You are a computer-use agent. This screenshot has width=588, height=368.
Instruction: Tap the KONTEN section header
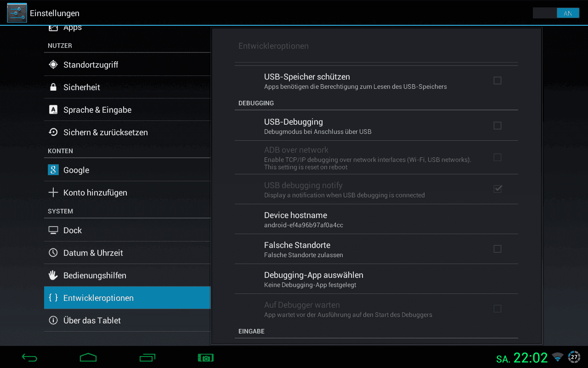tap(60, 151)
